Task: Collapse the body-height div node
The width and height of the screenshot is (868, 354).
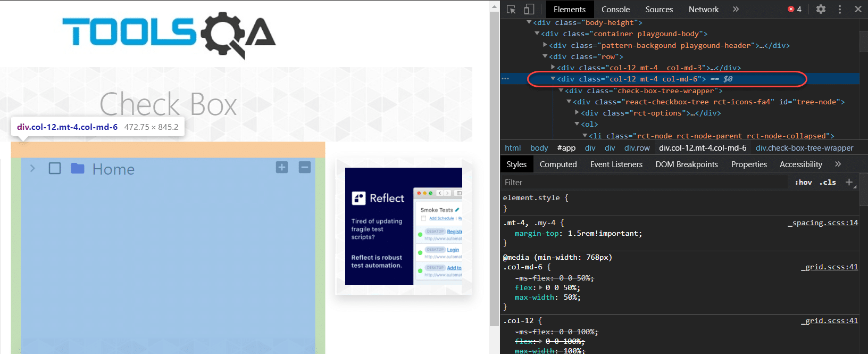Action: (529, 22)
